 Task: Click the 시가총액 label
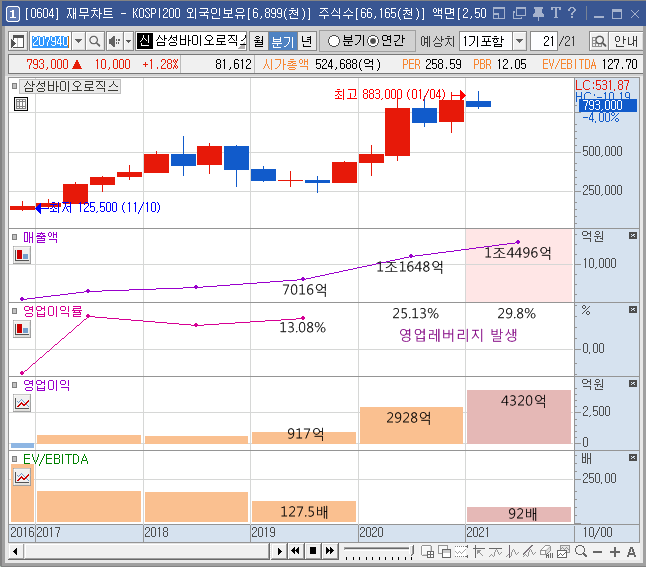(x=285, y=64)
